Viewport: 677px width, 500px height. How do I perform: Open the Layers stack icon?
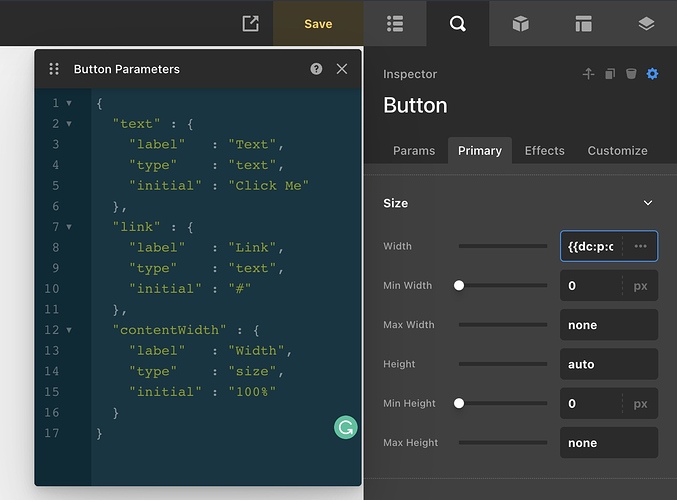coord(645,23)
